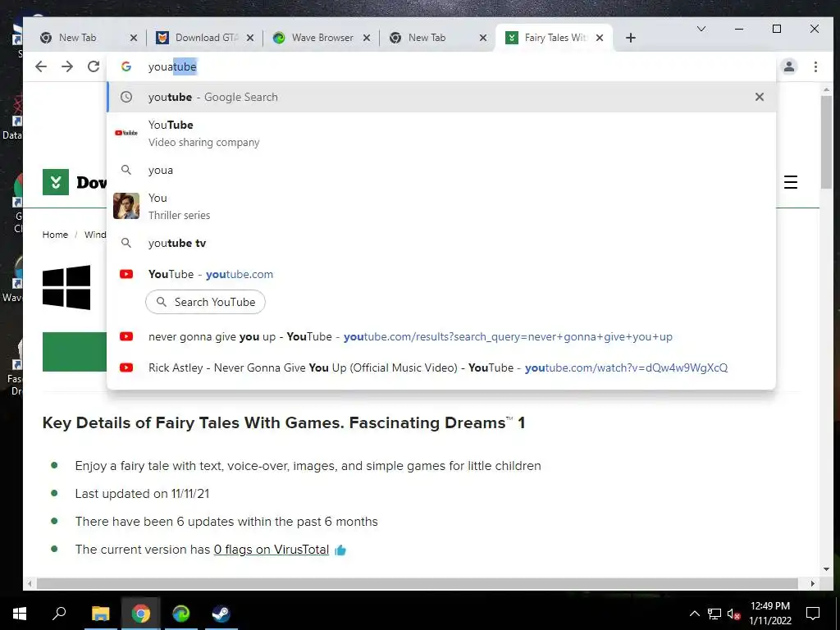This screenshot has height=630, width=840.
Task: Open the YouTube - youtube.com suggestion
Action: 441,274
